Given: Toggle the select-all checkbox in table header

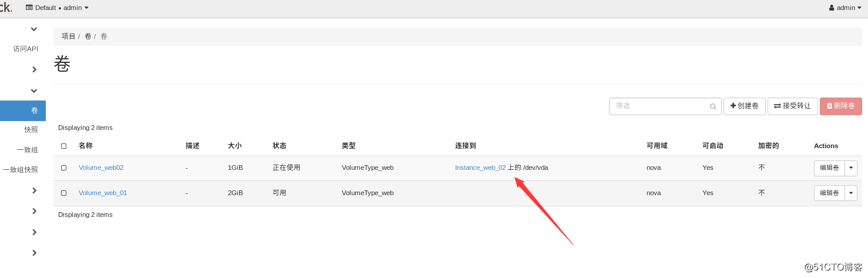Looking at the screenshot, I should 63,146.
